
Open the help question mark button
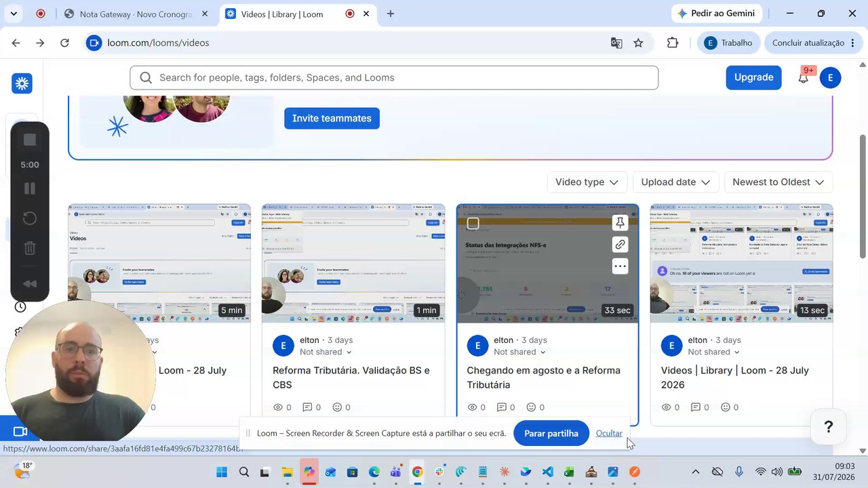pos(828,427)
